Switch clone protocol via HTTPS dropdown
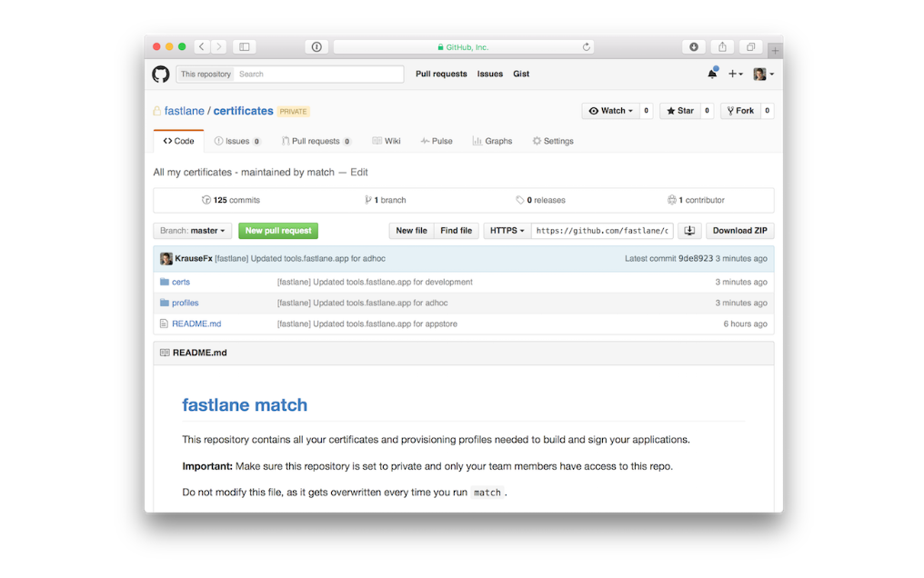The width and height of the screenshot is (924, 578). click(x=507, y=231)
